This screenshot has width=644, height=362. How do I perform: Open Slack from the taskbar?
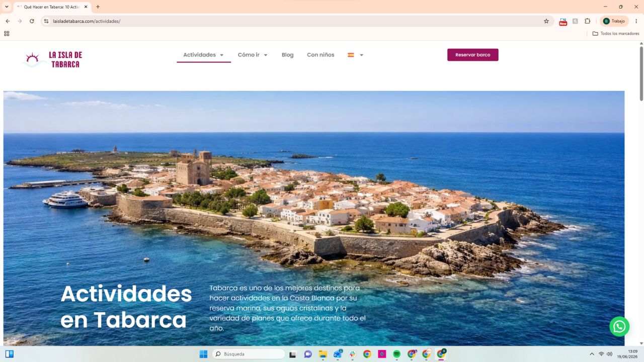click(353, 354)
